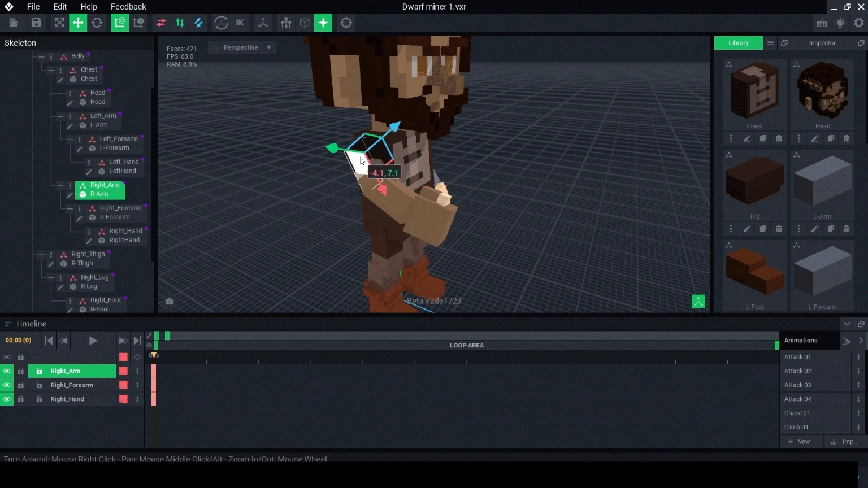Switch to the Inspector tab
Viewport: 868px width, 488px height.
822,43
